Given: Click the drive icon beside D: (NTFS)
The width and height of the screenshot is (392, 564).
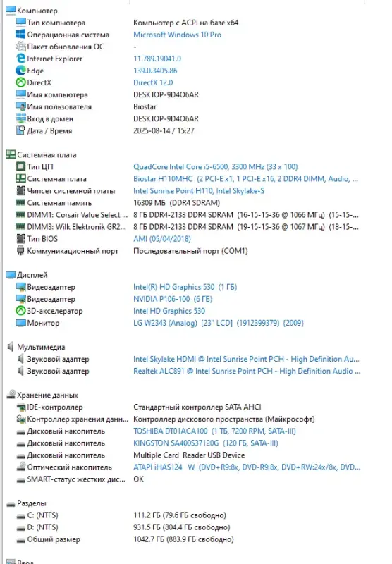Looking at the screenshot, I should [x=20, y=528].
